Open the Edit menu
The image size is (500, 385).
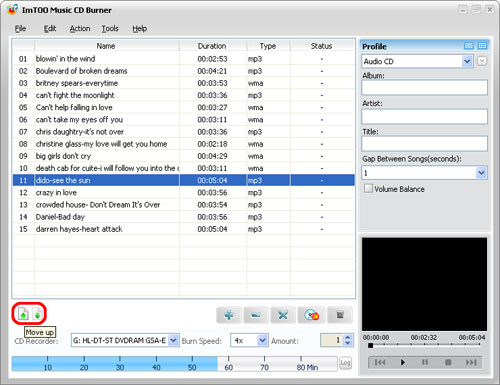50,29
